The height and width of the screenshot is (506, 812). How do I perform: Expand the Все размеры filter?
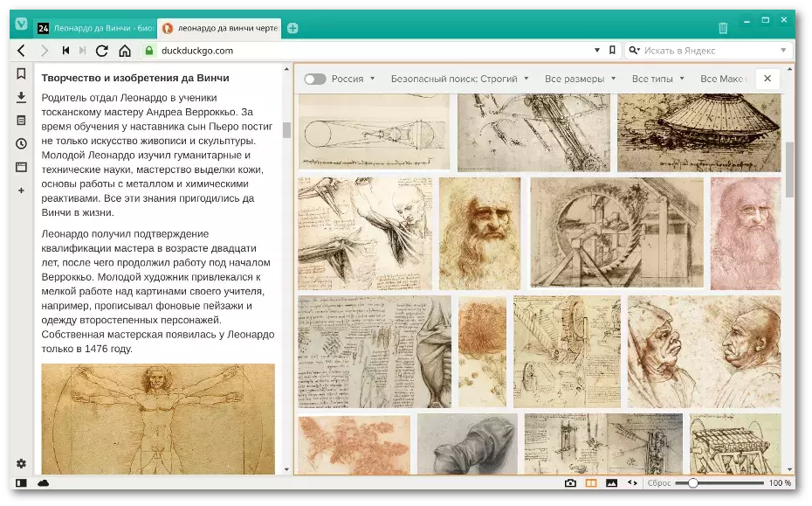580,79
